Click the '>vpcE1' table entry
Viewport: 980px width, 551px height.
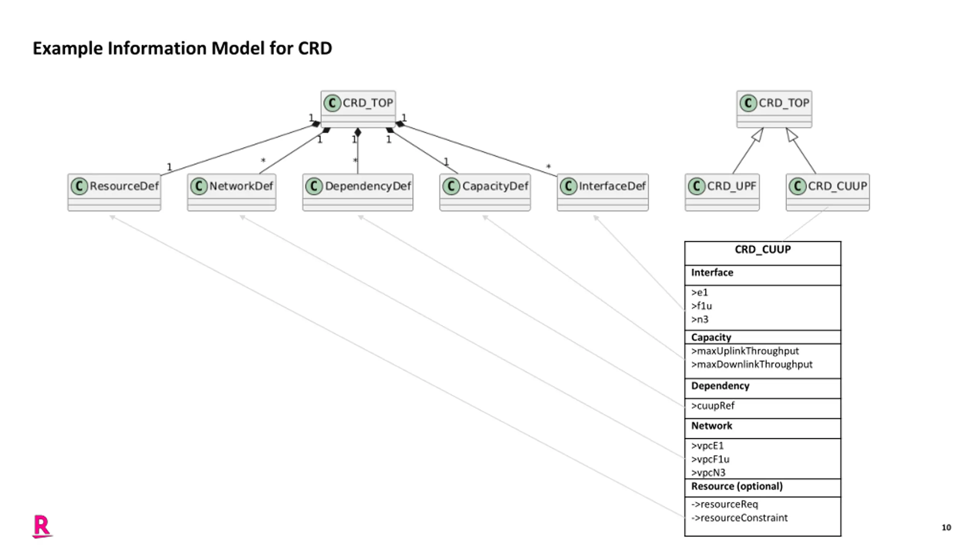point(707,446)
